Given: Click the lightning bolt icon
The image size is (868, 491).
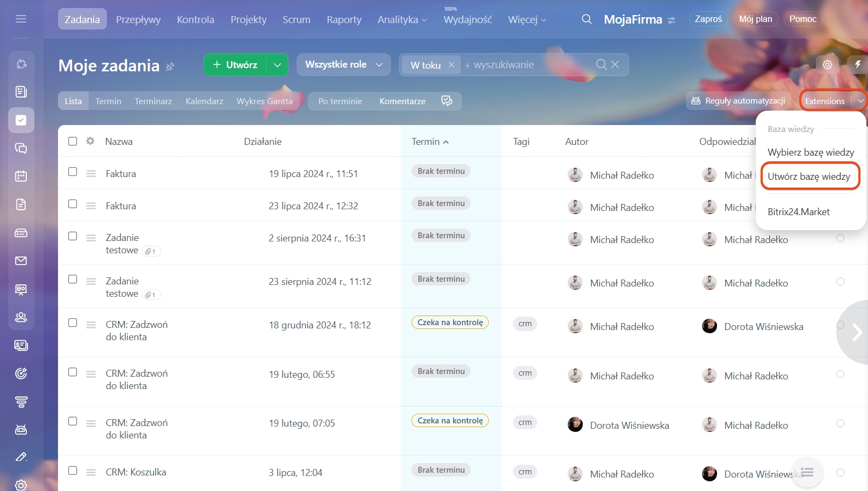Looking at the screenshot, I should coord(858,64).
